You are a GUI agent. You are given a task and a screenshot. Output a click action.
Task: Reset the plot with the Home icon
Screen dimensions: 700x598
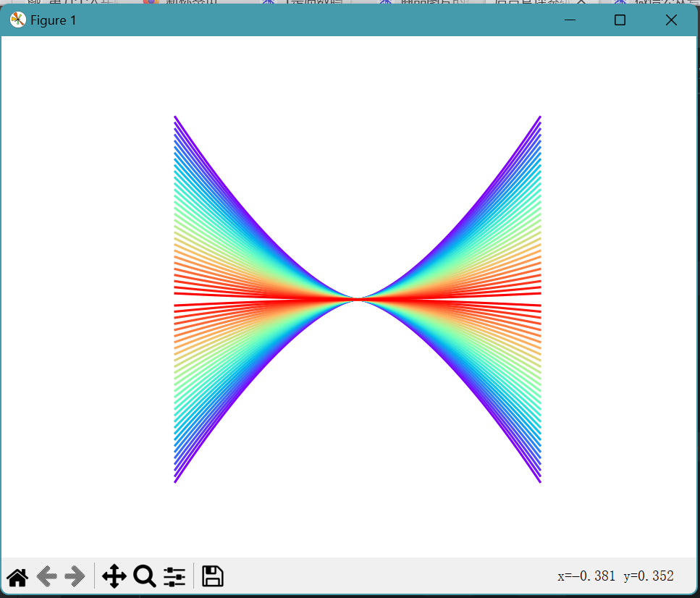(17, 577)
